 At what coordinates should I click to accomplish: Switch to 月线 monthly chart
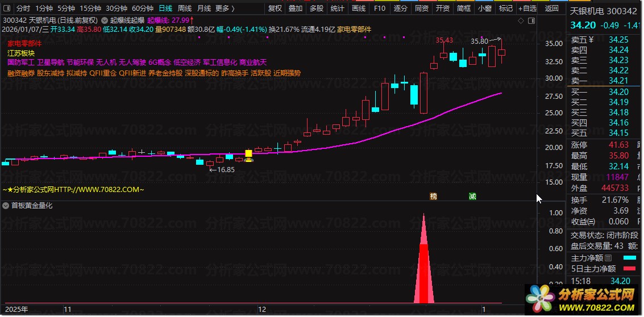[204, 8]
